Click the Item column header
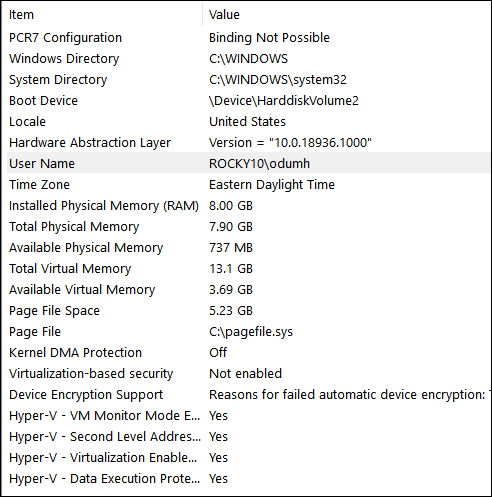Viewport: 492px width, 497px height. pyautogui.click(x=105, y=15)
